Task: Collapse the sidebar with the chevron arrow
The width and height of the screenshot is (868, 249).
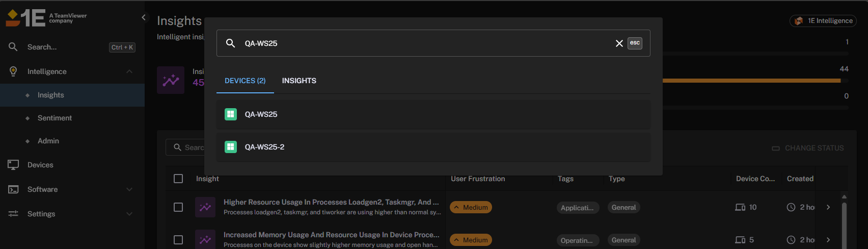Action: pos(144,17)
